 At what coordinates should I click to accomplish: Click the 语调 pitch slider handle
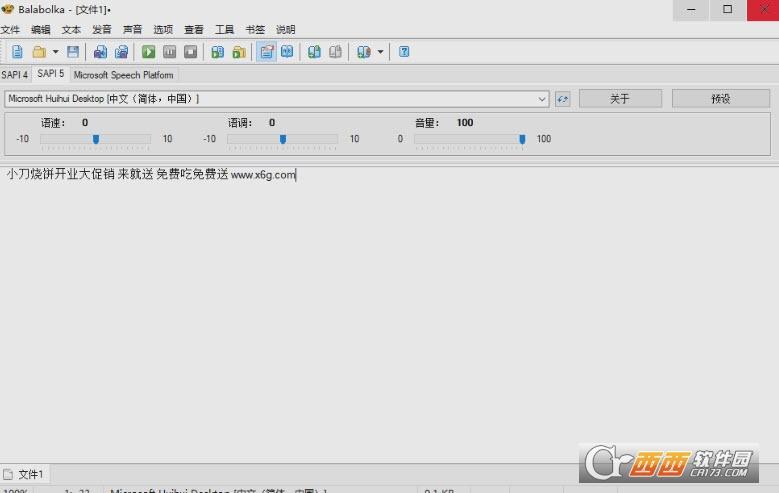(x=283, y=139)
